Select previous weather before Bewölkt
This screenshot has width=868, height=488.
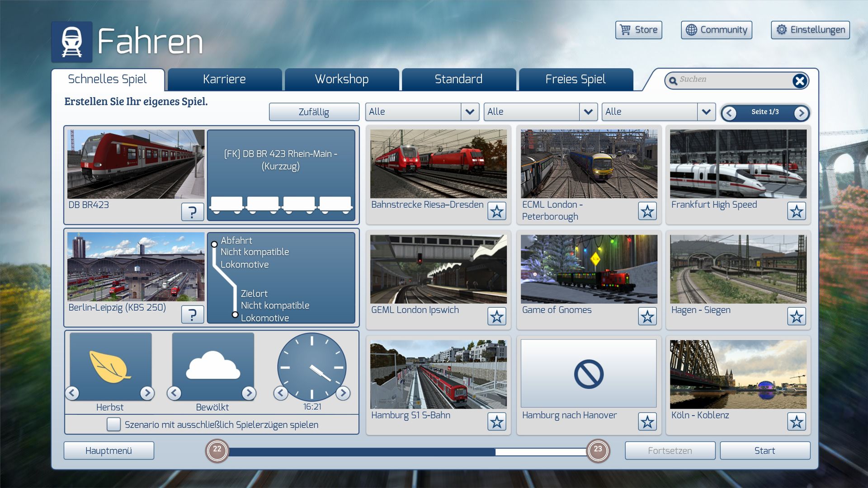(175, 393)
